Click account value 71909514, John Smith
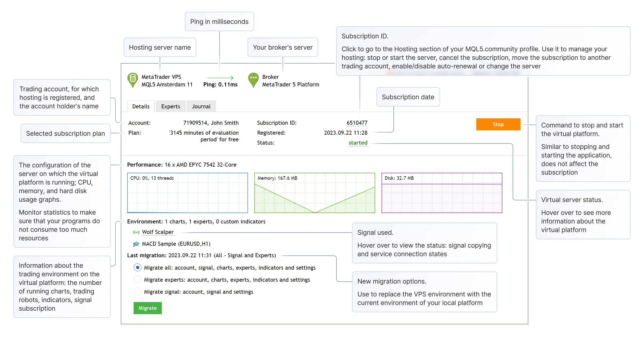 [211, 123]
